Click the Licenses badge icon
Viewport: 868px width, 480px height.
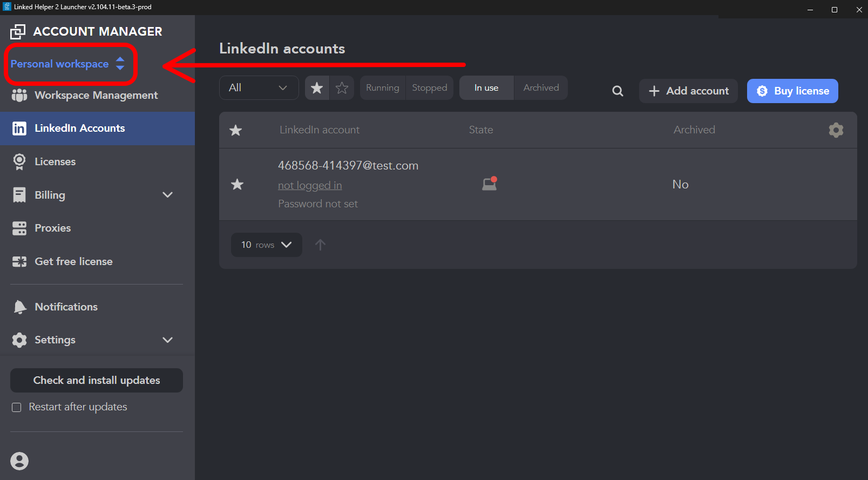tap(19, 162)
